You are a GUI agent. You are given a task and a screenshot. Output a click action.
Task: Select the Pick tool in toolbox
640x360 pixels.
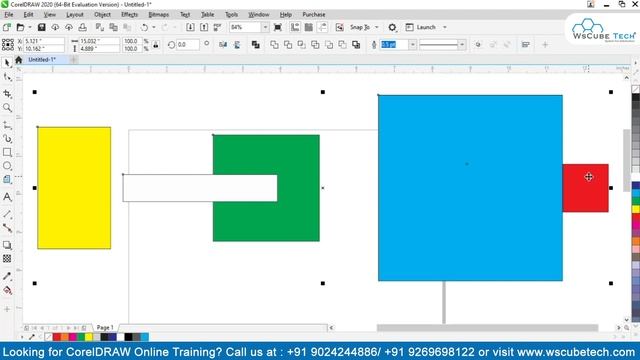click(7, 62)
